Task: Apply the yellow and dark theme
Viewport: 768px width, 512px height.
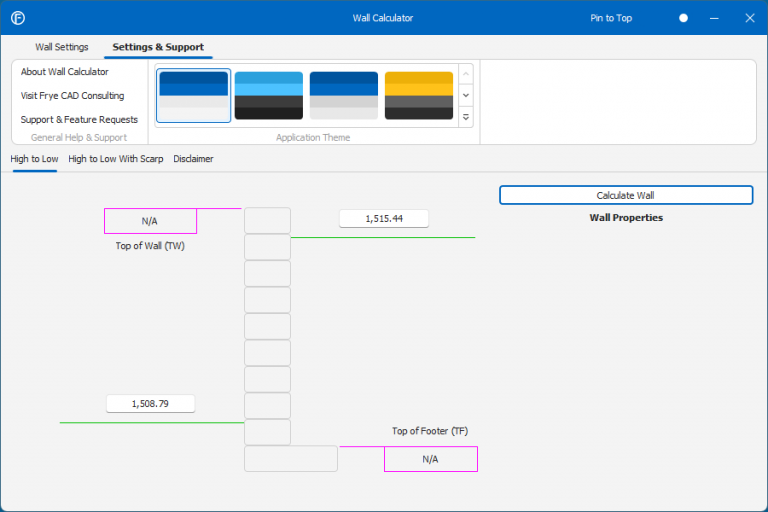Action: pos(419,96)
